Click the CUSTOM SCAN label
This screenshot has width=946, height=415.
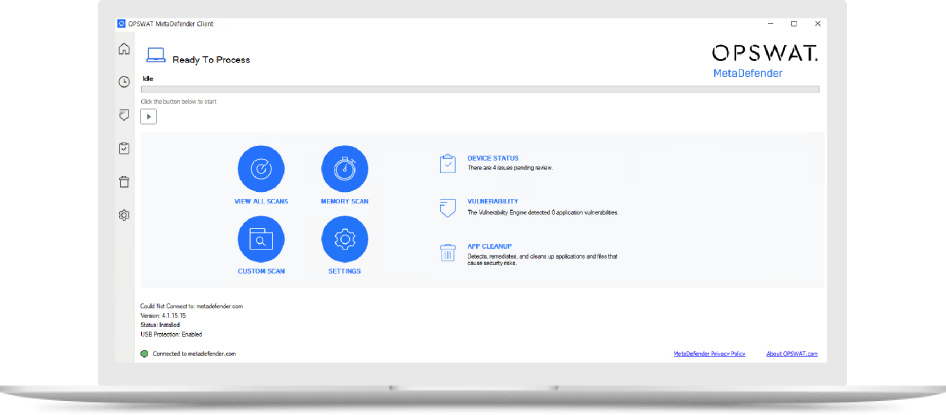pyautogui.click(x=261, y=271)
